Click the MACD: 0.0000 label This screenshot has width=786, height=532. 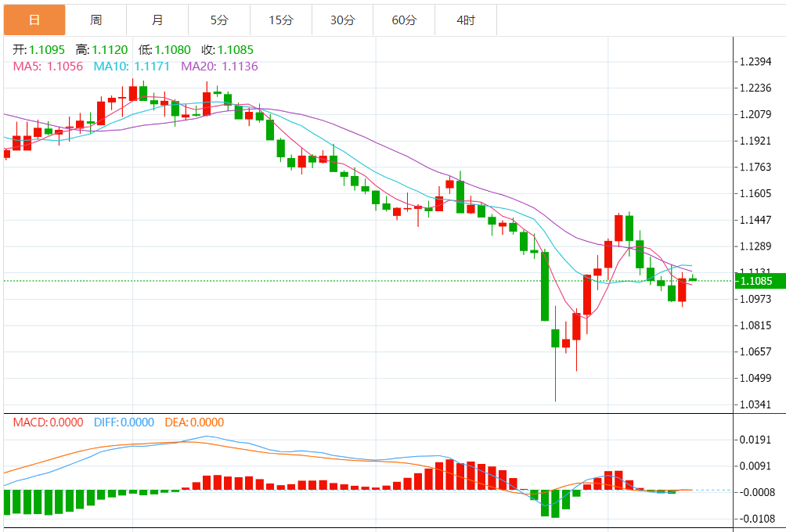pyautogui.click(x=48, y=422)
